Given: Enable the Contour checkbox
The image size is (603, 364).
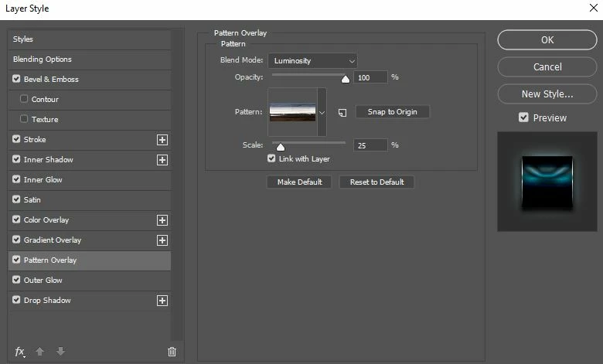Looking at the screenshot, I should click(24, 99).
